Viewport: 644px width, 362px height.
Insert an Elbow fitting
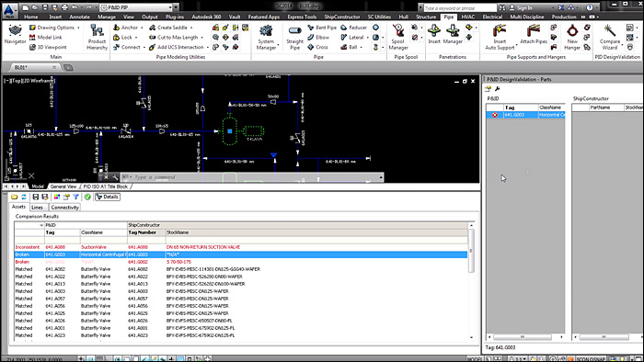[x=318, y=38]
